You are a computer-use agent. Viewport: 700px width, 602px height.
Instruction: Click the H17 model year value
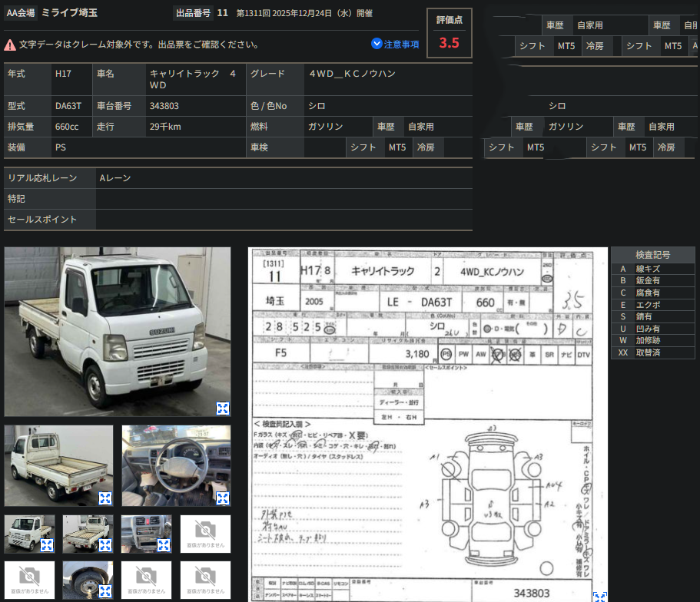(x=63, y=74)
